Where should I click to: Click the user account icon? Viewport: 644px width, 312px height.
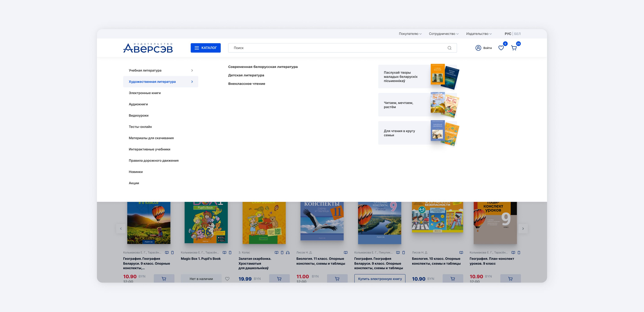coord(478,48)
